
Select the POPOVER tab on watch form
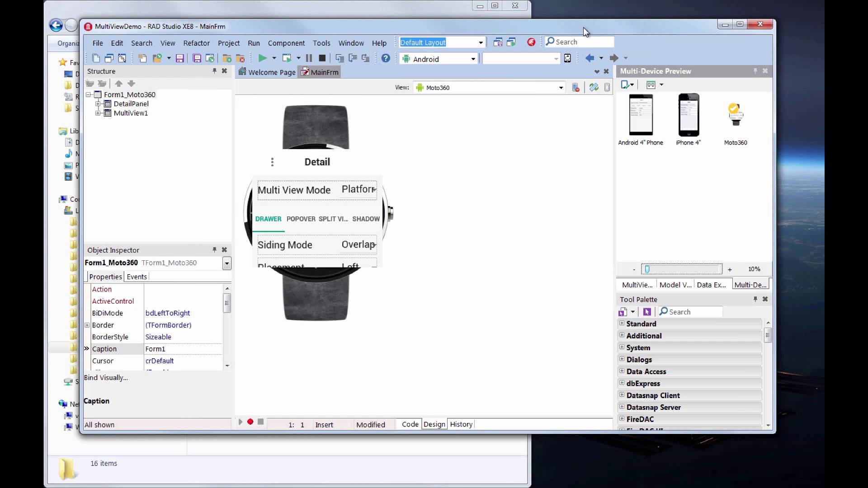[301, 219]
